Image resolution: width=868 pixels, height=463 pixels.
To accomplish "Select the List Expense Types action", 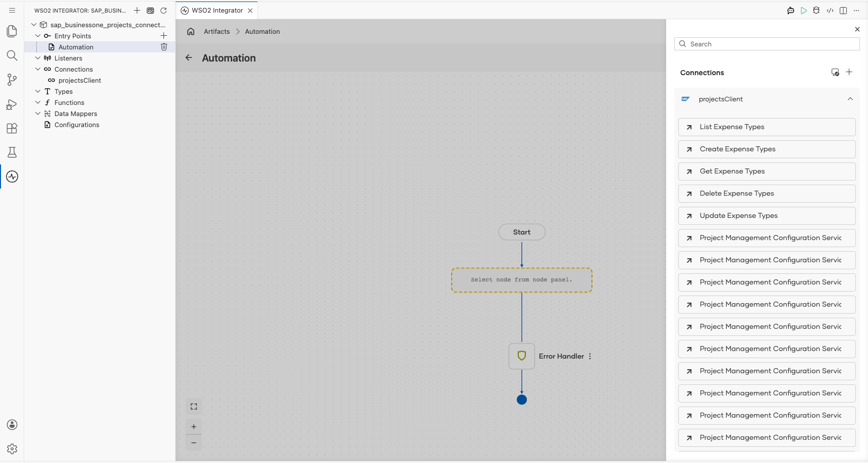I will click(767, 127).
